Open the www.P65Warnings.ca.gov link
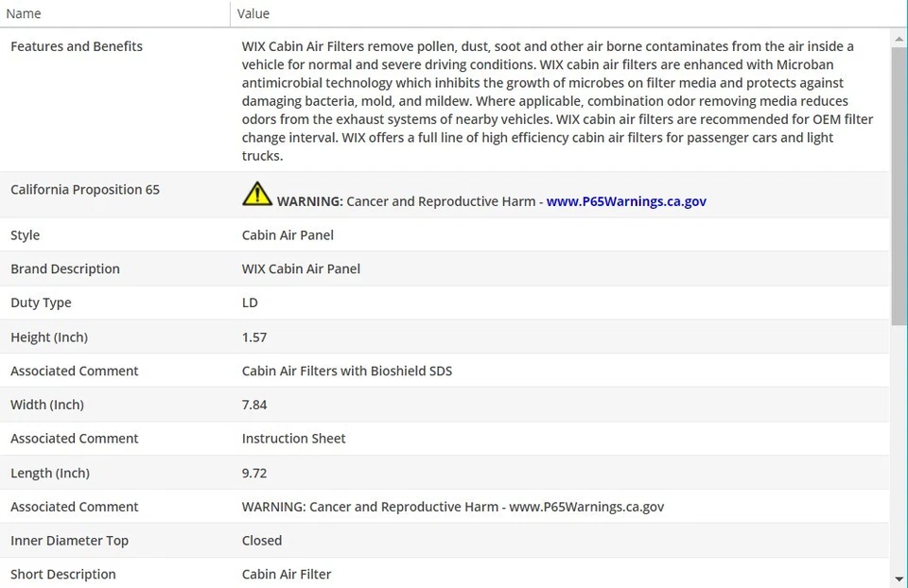This screenshot has width=908, height=588. 626,201
